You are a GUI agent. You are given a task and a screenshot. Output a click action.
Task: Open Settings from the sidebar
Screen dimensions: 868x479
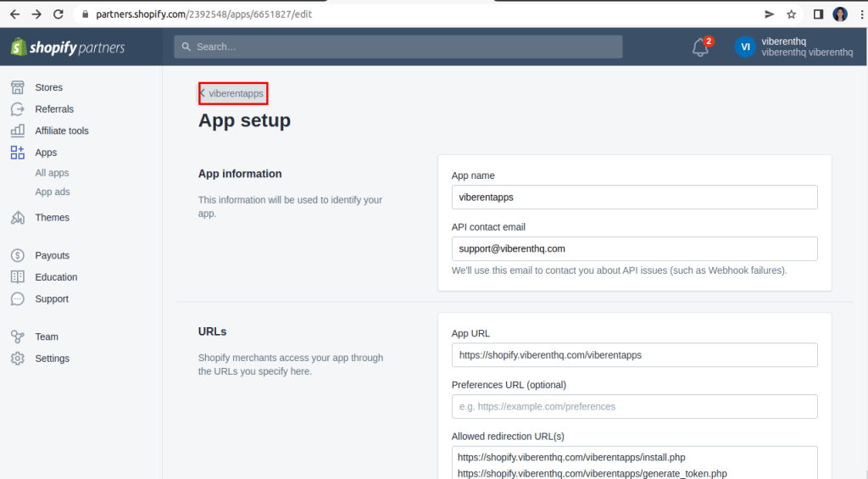click(52, 359)
